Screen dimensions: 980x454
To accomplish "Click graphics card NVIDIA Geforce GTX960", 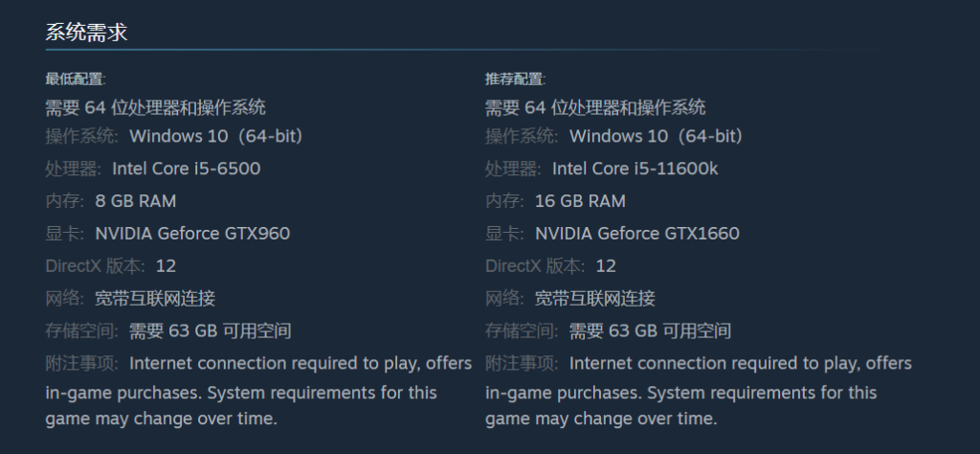I will (x=192, y=234).
